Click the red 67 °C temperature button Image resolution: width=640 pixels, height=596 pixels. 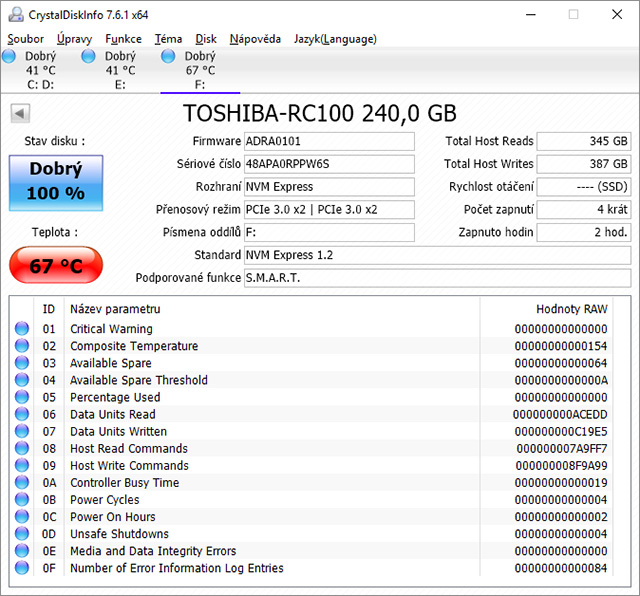coord(55,266)
